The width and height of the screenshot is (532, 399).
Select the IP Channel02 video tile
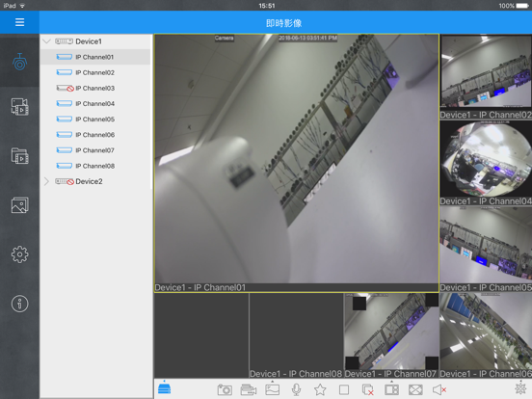[486, 77]
